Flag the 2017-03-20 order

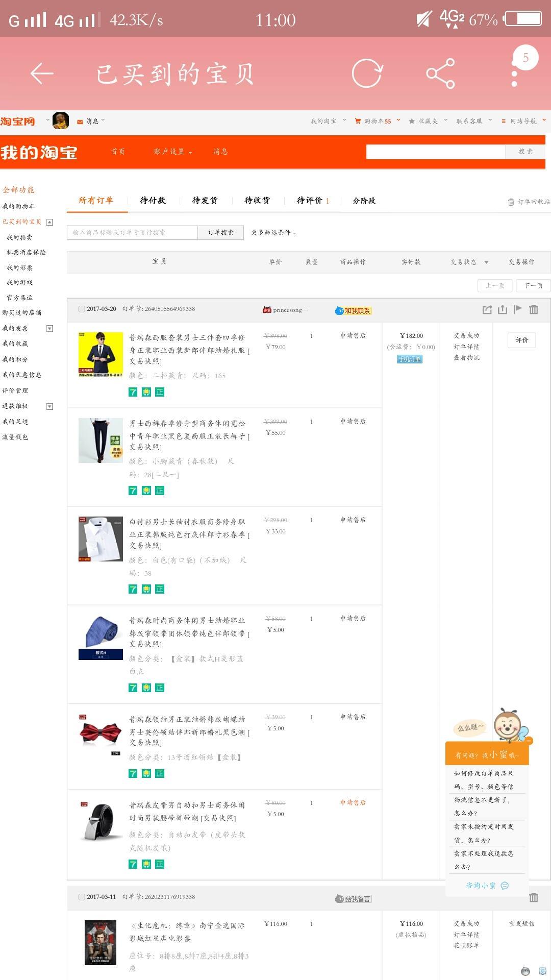click(518, 309)
